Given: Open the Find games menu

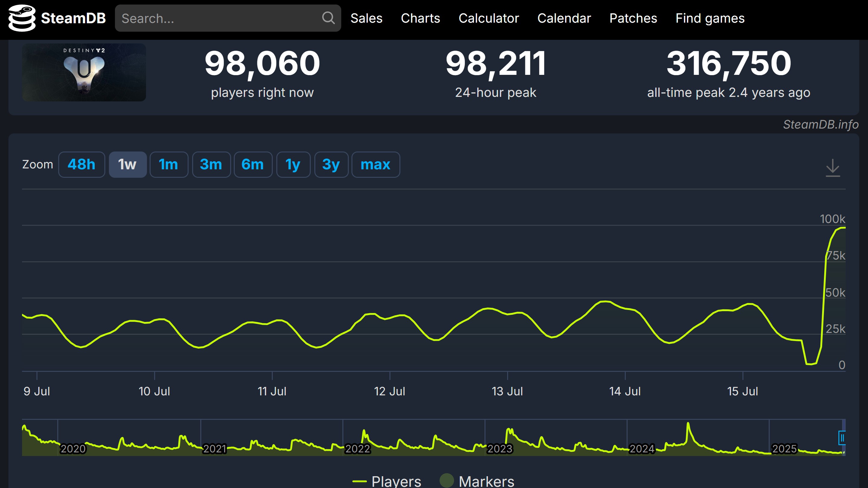Looking at the screenshot, I should pyautogui.click(x=710, y=18).
